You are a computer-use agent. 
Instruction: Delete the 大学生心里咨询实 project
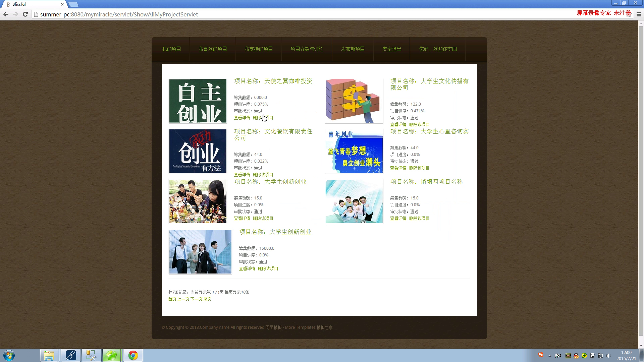pyautogui.click(x=419, y=168)
